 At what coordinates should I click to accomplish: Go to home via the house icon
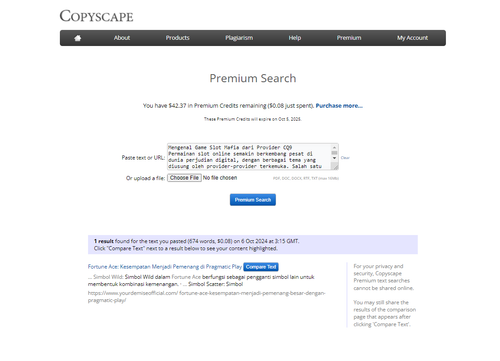[x=78, y=38]
